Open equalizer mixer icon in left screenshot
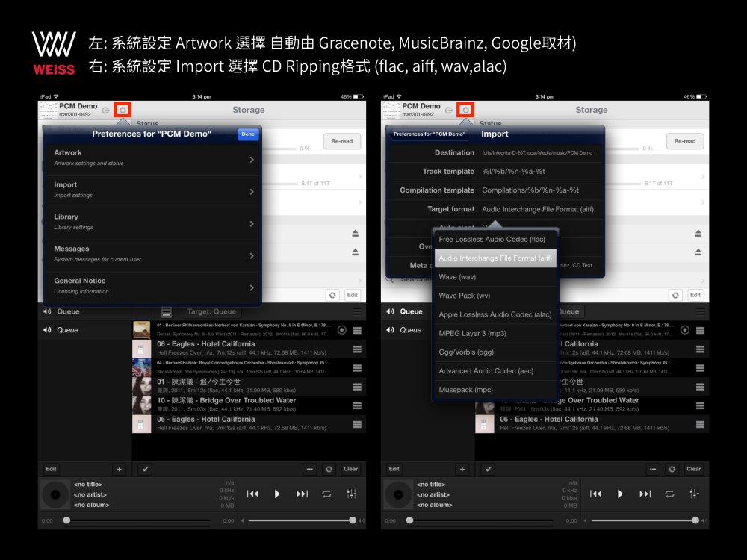This screenshot has height=560, width=747. click(x=352, y=494)
